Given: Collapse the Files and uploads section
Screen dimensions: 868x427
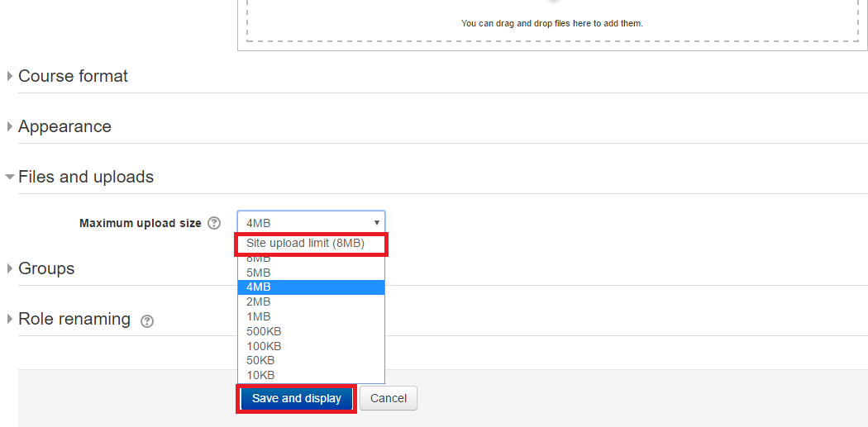Looking at the screenshot, I should coord(85,177).
